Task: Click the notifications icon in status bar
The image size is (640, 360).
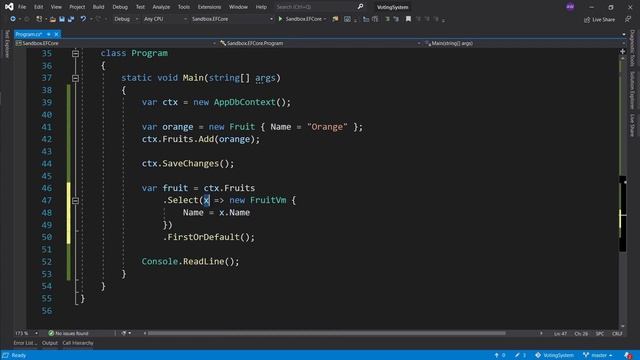Action: [x=628, y=355]
